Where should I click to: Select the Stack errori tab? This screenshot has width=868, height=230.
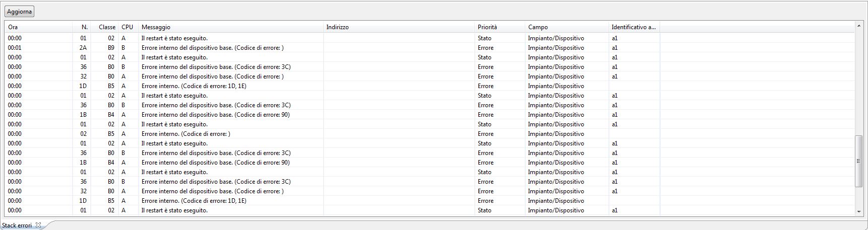tap(17, 225)
